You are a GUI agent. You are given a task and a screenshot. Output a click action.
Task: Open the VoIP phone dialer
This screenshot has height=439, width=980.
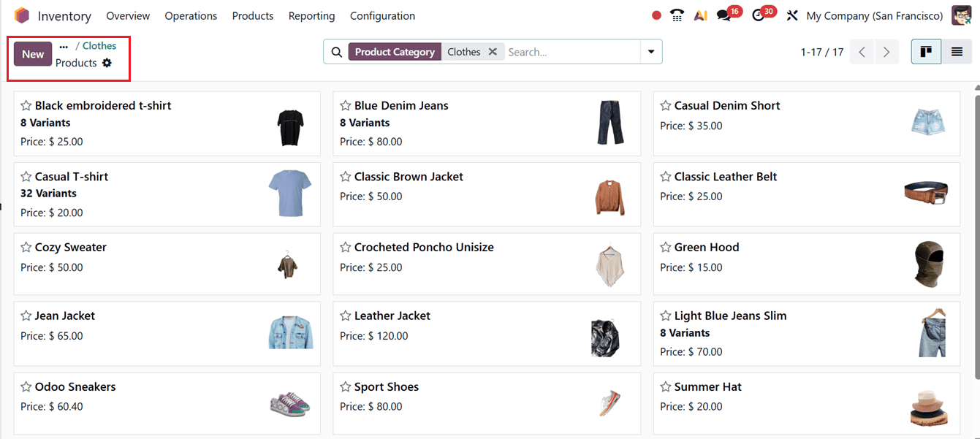tap(676, 14)
